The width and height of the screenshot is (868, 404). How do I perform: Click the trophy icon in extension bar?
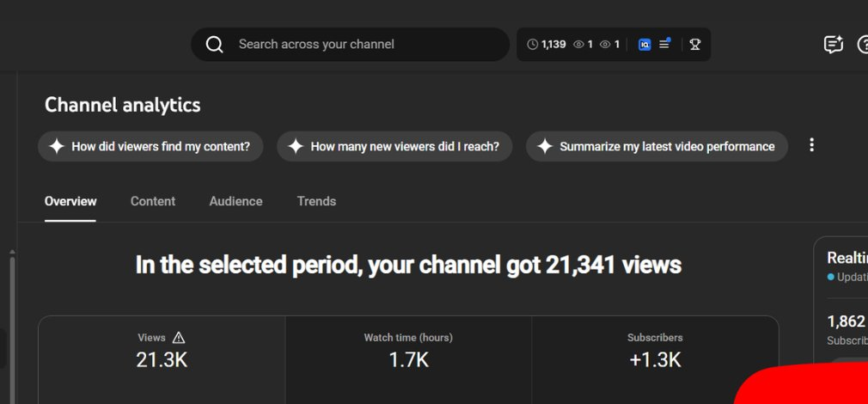click(x=694, y=45)
